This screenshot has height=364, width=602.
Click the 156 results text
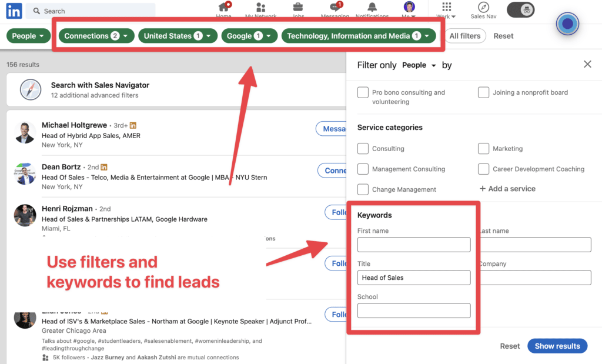point(23,65)
